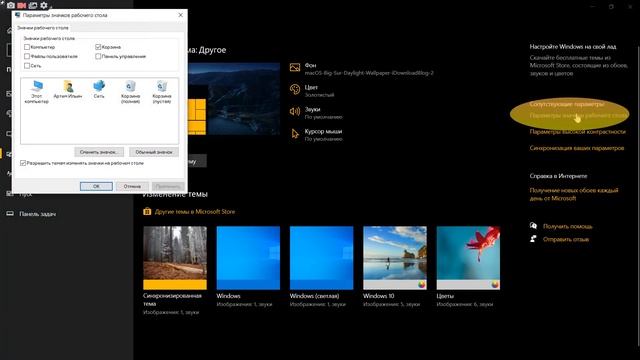Screen dimensions: 640x360
Task: Open the overlay settings gear icon
Action: point(44,5)
